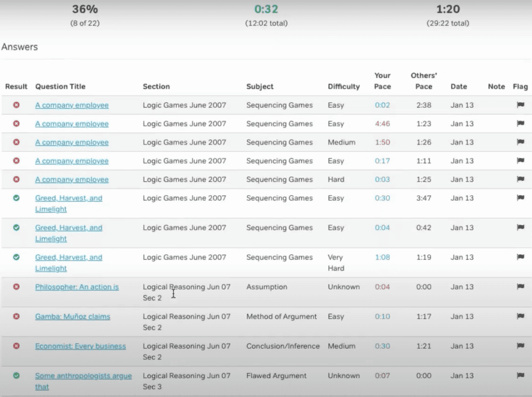Sort the table by the Date column header
Viewport: 532px width, 397px height.
pyautogui.click(x=459, y=87)
